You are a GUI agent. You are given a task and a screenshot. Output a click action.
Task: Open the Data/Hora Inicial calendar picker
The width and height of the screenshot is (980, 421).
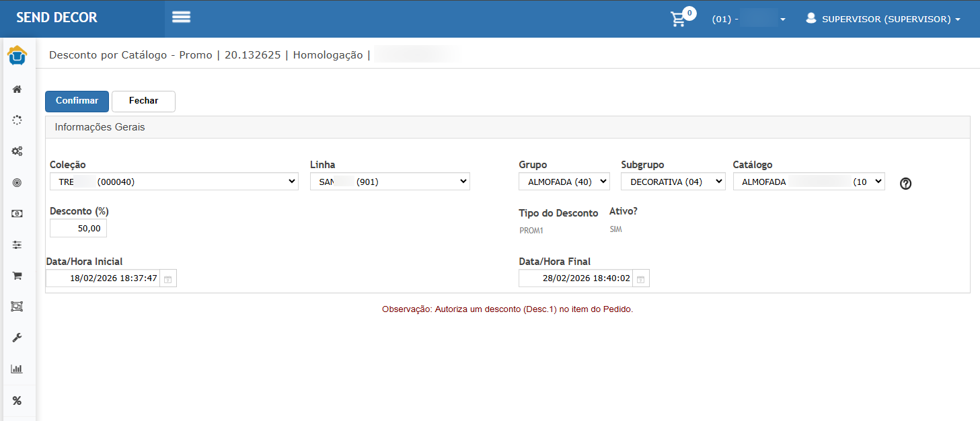click(x=168, y=279)
